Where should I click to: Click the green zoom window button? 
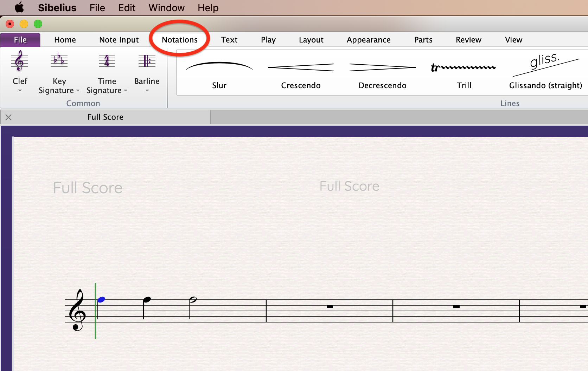pyautogui.click(x=38, y=24)
